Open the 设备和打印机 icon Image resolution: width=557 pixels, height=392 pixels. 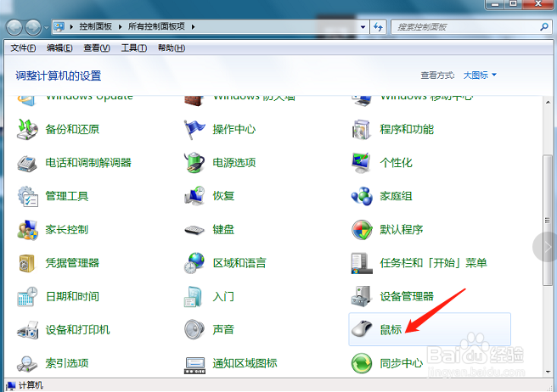(27, 330)
